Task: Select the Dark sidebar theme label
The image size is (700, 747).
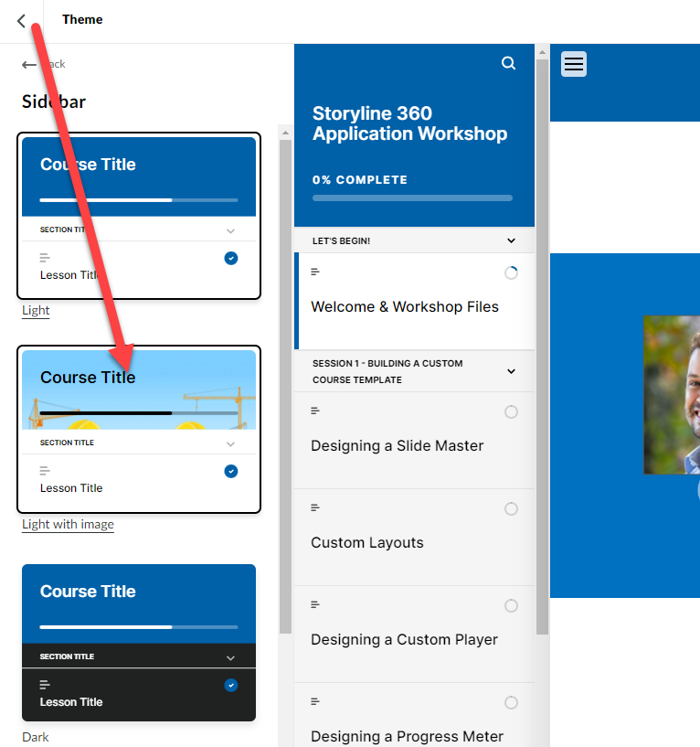Action: pos(36,737)
